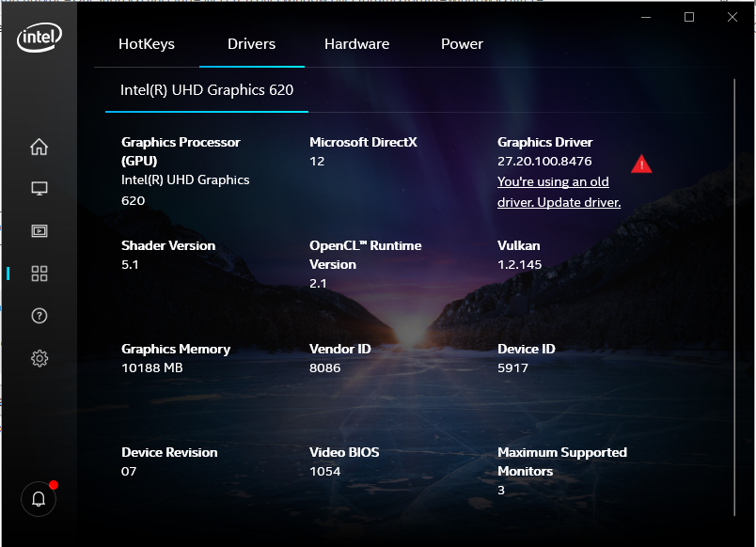Image resolution: width=756 pixels, height=547 pixels.
Task: Click the Graphics Memory value 10188 MB
Action: (x=152, y=367)
